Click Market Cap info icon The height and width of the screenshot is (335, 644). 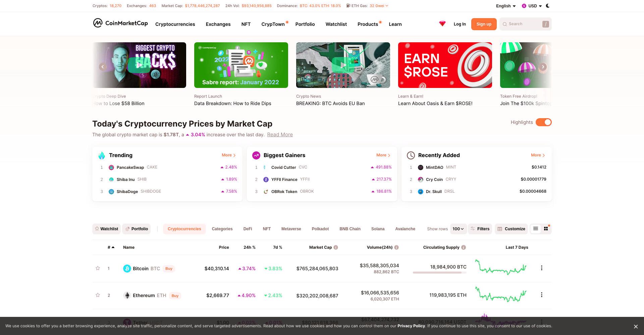[x=336, y=247]
